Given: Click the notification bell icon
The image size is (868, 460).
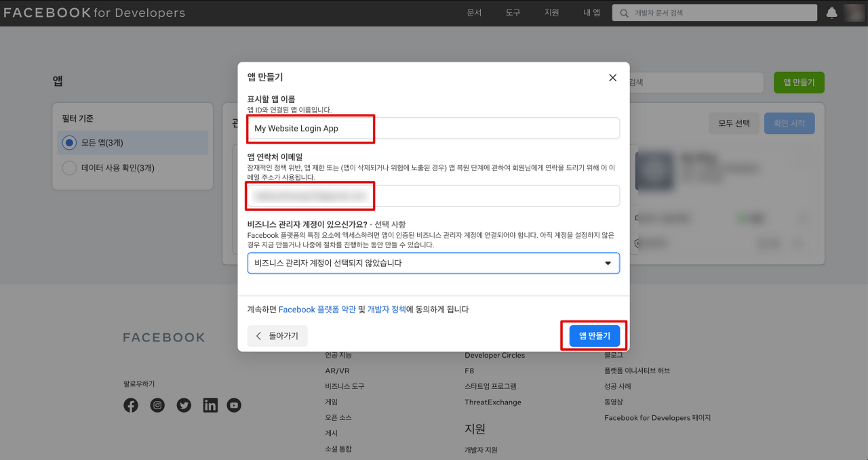Looking at the screenshot, I should (832, 13).
